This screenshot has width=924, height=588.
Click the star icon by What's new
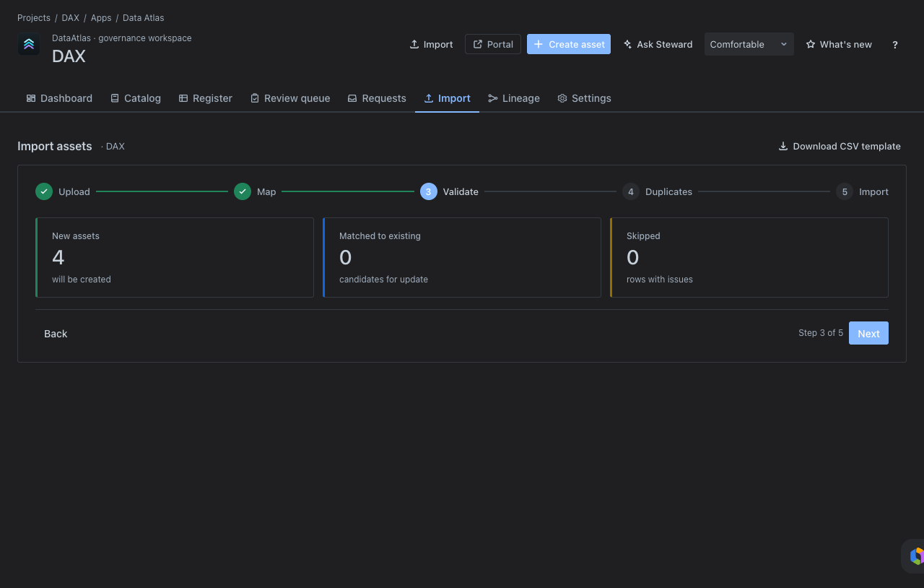pos(811,44)
